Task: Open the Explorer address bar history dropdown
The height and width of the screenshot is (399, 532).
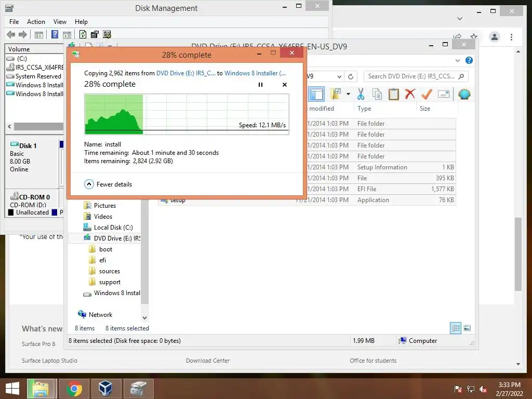Action: [x=339, y=76]
